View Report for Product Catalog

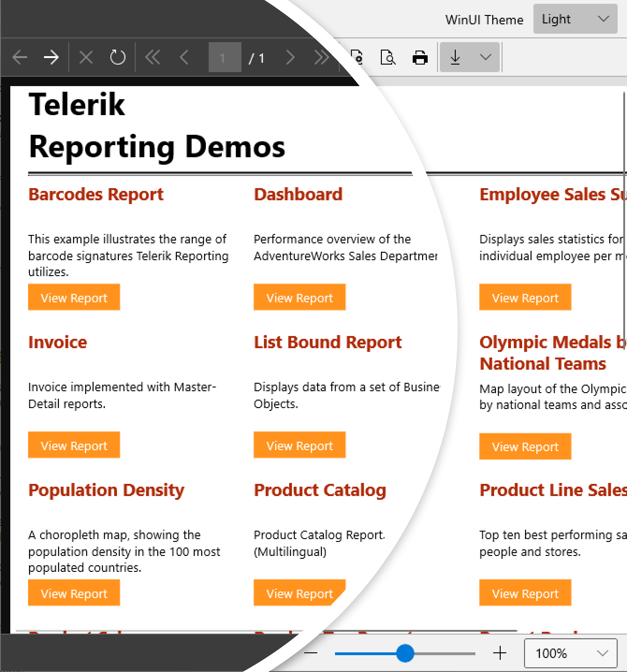point(299,593)
